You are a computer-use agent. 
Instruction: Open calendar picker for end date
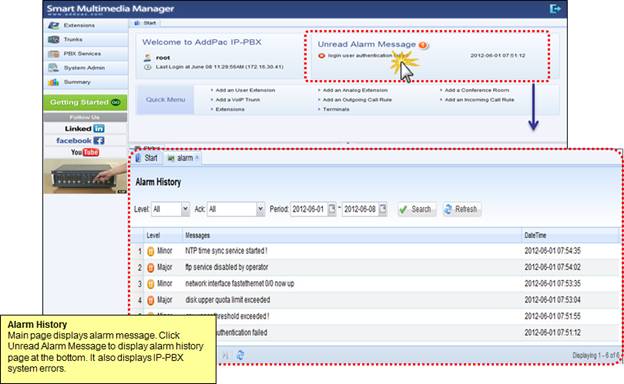tap(382, 209)
